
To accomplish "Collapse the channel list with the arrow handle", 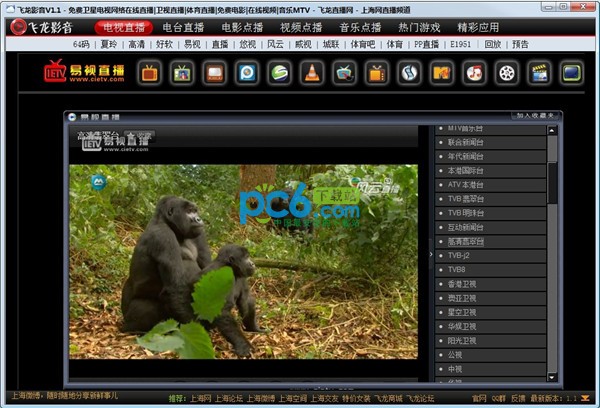I will click(x=431, y=254).
